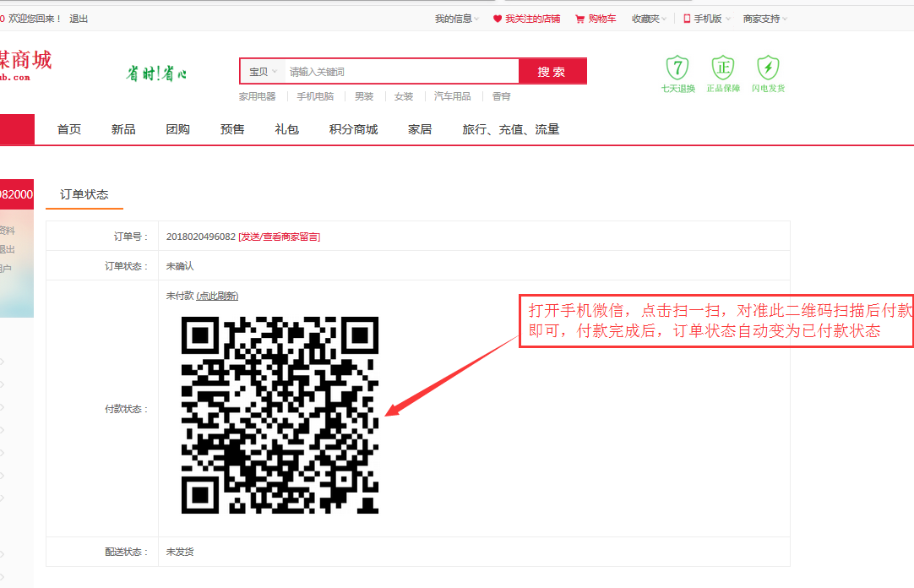Click the 付款状态 row label
914x588 pixels.
pos(127,409)
